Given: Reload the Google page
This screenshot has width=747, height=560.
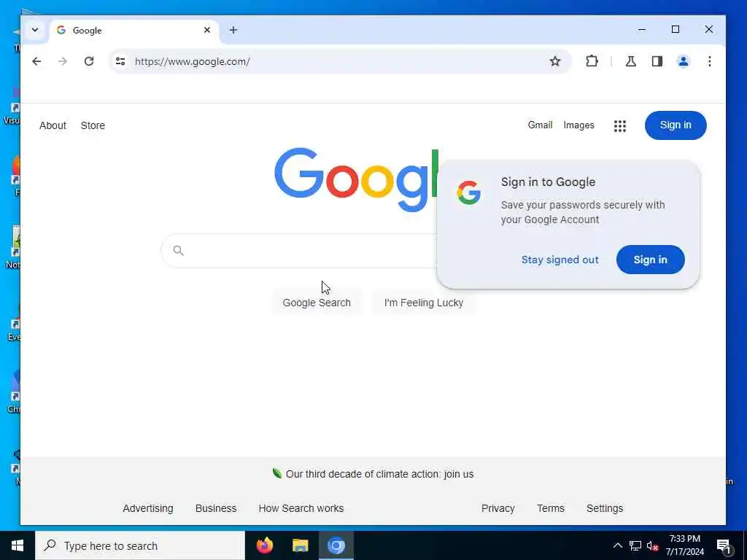Looking at the screenshot, I should coord(89,61).
